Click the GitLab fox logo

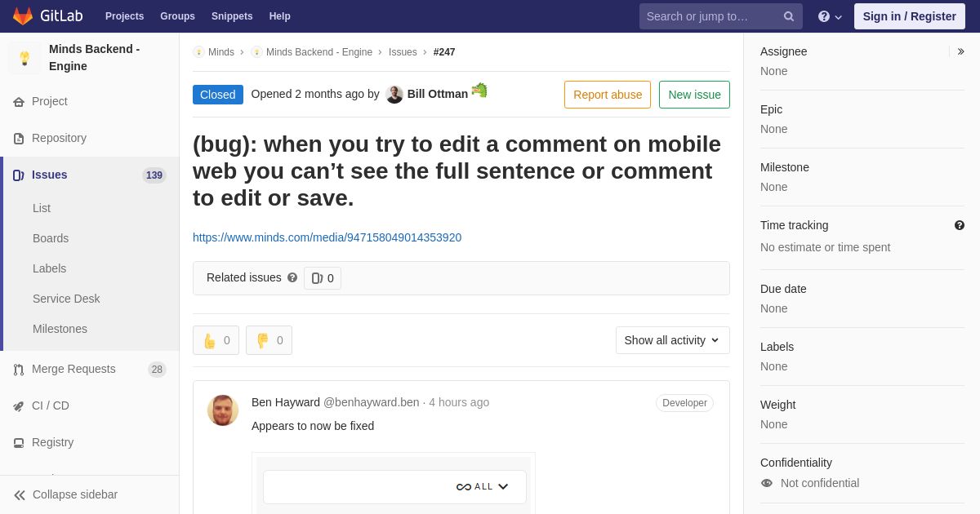(x=23, y=16)
